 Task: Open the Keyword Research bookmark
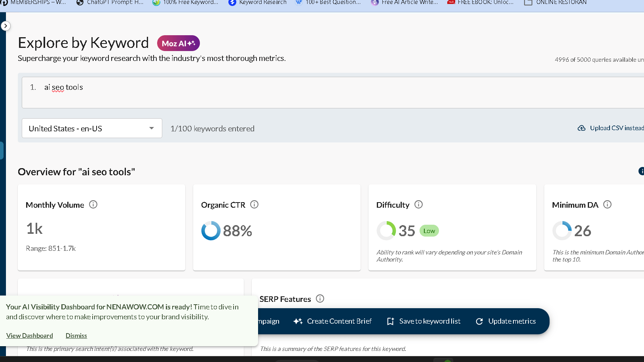click(257, 3)
